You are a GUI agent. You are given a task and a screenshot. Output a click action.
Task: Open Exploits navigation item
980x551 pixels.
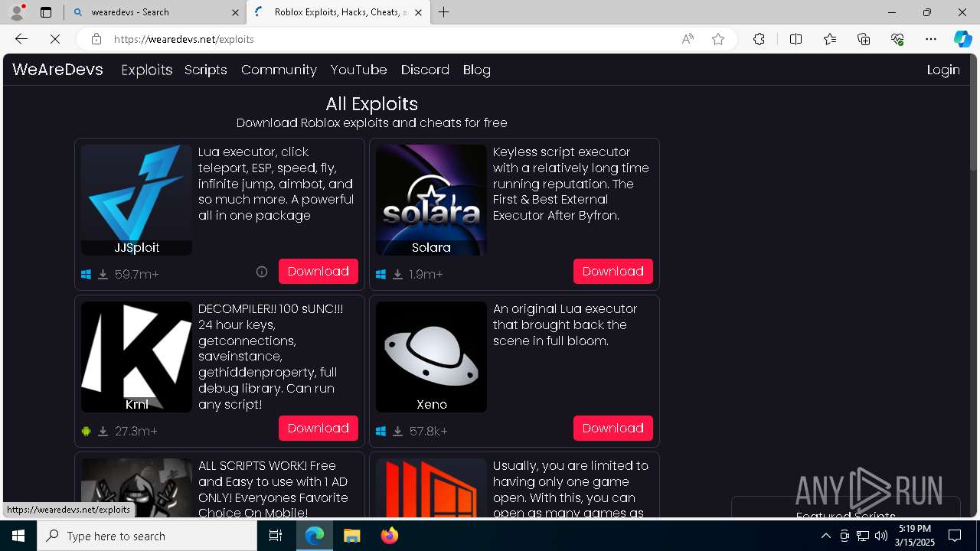(147, 70)
